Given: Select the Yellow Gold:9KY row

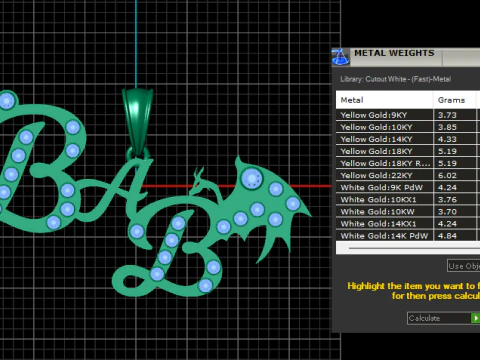Looking at the screenshot, I should [x=408, y=115].
